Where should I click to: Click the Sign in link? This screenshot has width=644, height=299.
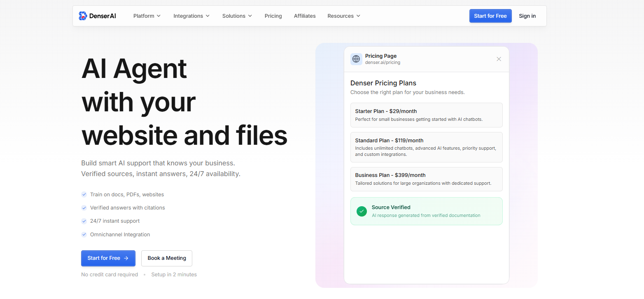527,16
